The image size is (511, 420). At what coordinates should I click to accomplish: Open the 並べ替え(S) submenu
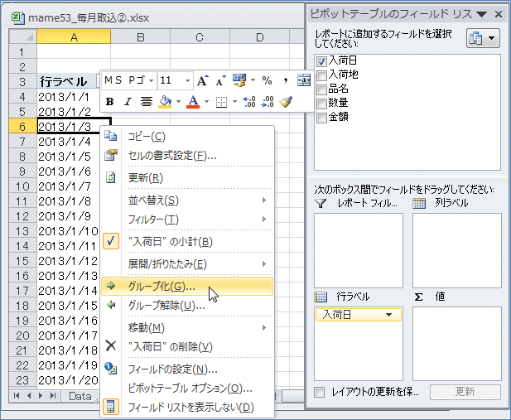[x=187, y=200]
